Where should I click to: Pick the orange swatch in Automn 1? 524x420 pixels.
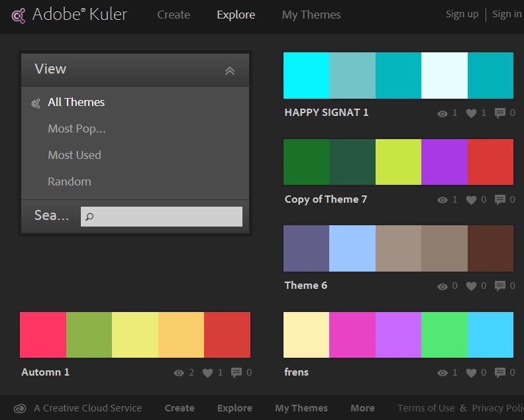[181, 335]
